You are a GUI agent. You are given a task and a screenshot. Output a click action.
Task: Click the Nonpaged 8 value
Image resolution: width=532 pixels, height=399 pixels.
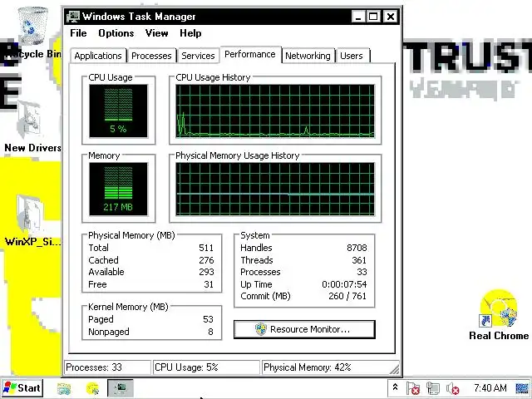[210, 332]
